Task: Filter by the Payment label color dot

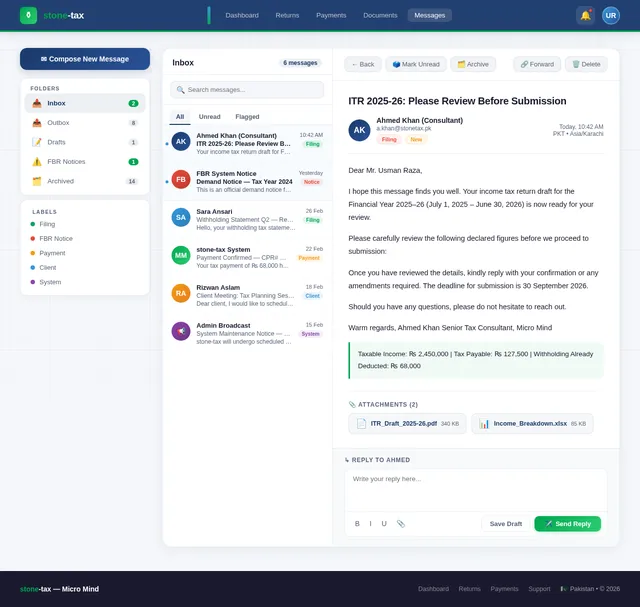Action: tap(32, 253)
